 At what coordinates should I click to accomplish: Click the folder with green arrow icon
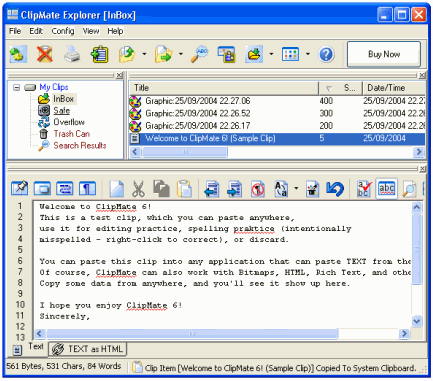[254, 54]
